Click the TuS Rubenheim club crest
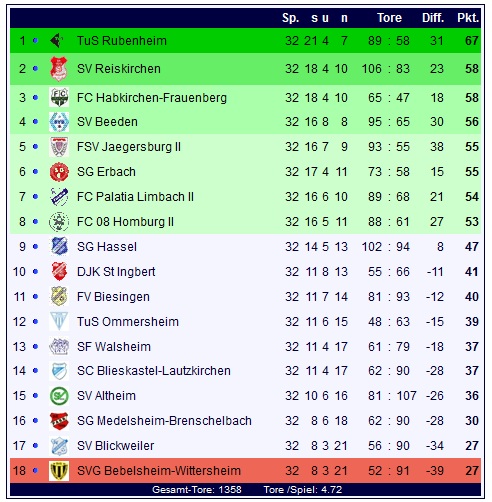Image resolution: width=492 pixels, height=502 pixels. pos(57,41)
